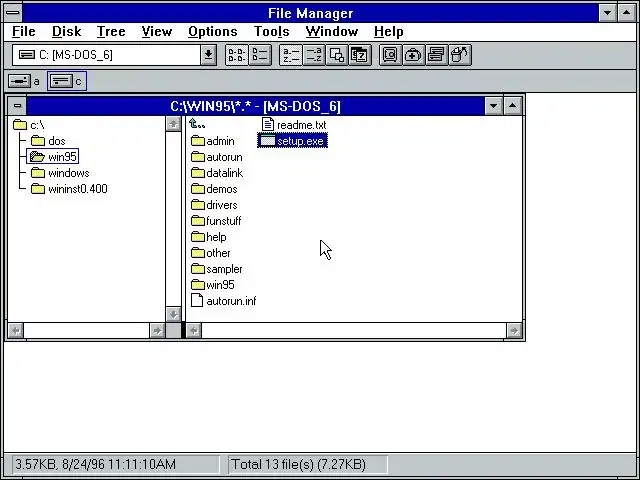Open the Tree menu
This screenshot has width=640, height=480.
coord(111,31)
